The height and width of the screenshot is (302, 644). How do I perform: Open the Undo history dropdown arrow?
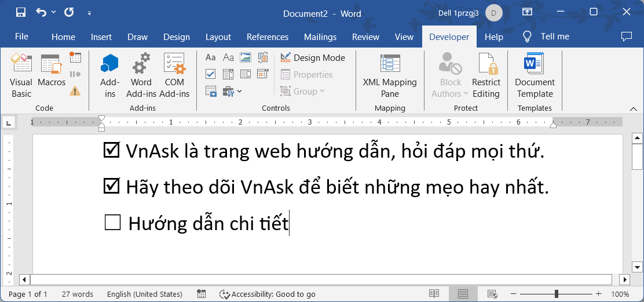(x=53, y=12)
